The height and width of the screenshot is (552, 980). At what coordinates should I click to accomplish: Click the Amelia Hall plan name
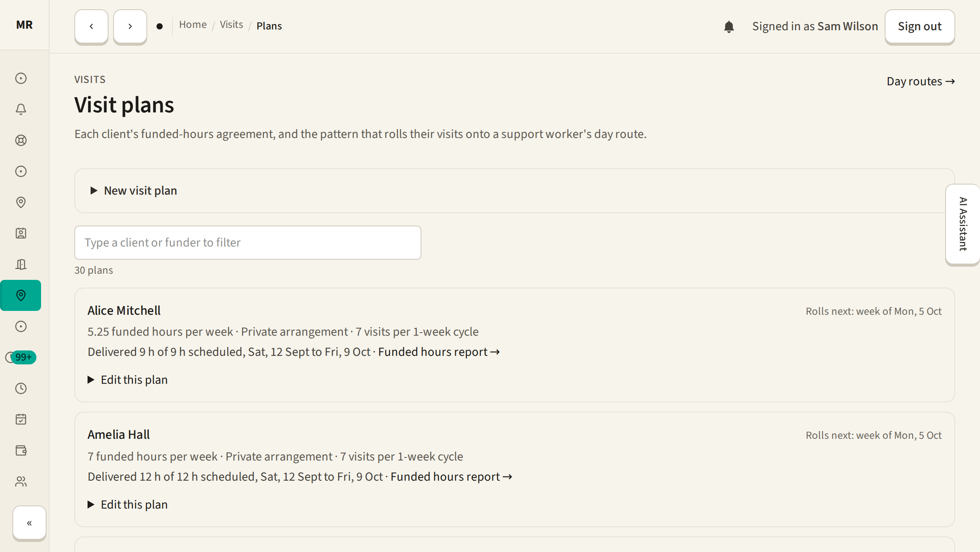pos(119,435)
